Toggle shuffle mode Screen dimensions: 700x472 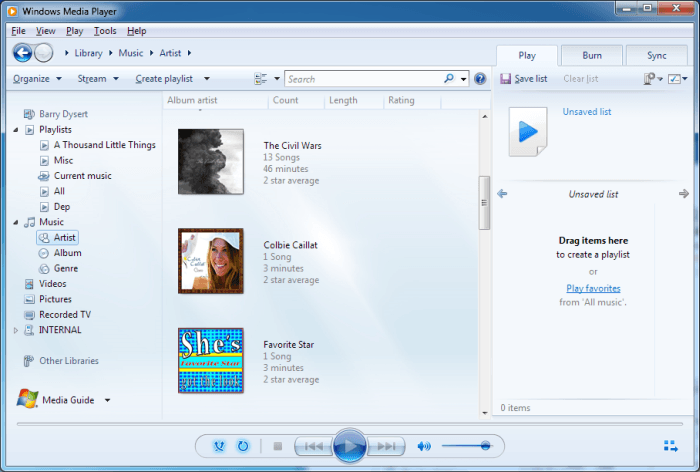219,446
